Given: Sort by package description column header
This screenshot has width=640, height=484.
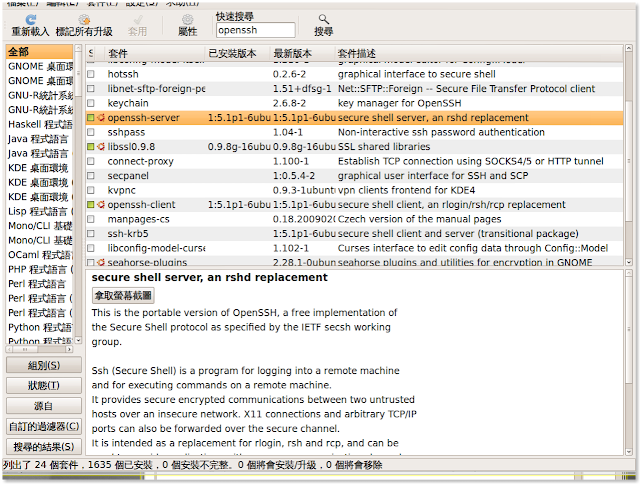Looking at the screenshot, I should 479,53.
